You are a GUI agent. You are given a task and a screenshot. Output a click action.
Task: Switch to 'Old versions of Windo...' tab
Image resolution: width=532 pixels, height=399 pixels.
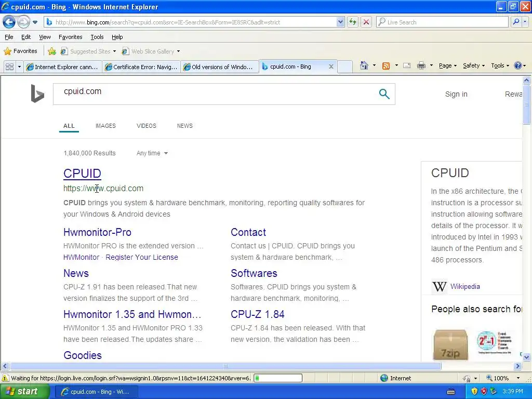pyautogui.click(x=220, y=67)
